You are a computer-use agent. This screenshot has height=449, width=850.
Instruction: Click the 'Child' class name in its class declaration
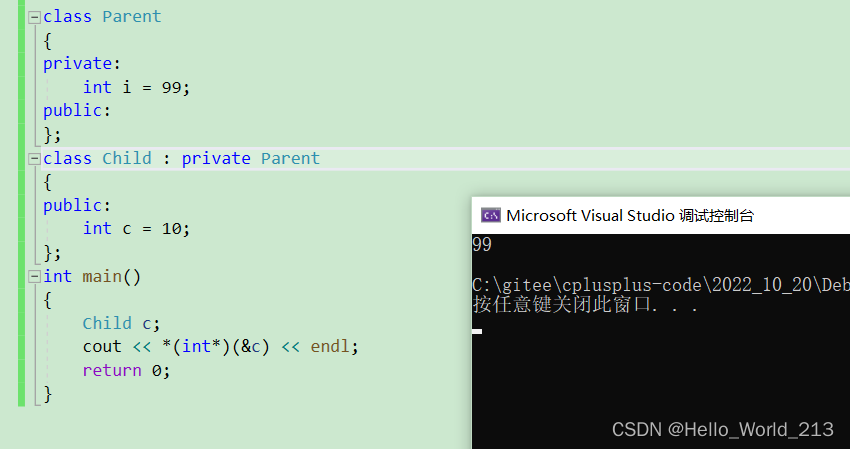pos(127,159)
